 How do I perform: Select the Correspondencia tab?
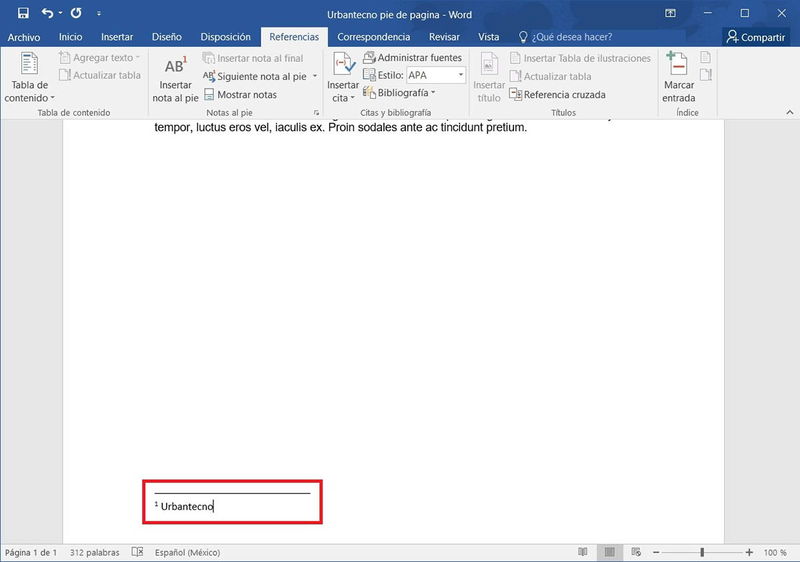tap(373, 37)
